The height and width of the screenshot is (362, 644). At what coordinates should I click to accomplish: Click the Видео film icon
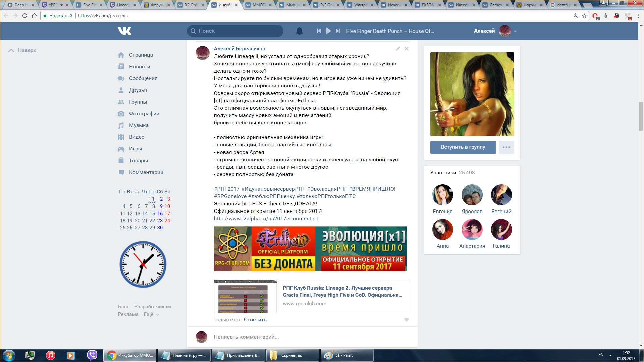click(x=121, y=137)
